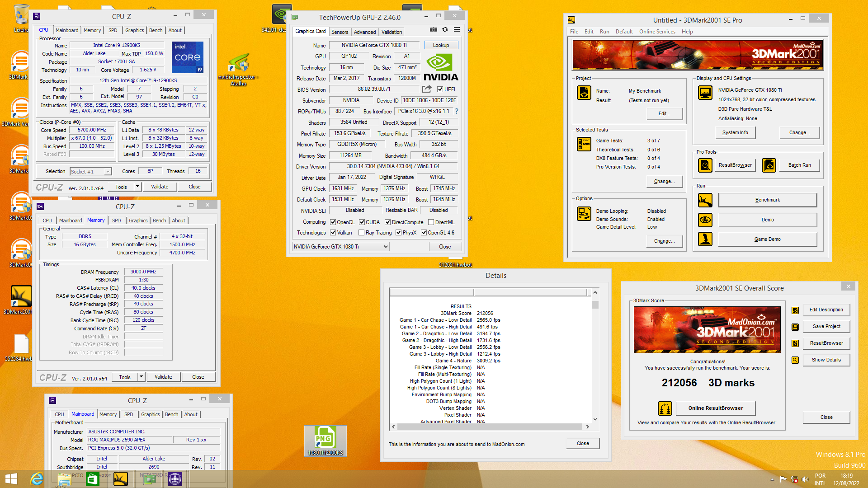The width and height of the screenshot is (868, 488).
Task: Click Details vertical scrollbar thumb
Action: (x=595, y=305)
